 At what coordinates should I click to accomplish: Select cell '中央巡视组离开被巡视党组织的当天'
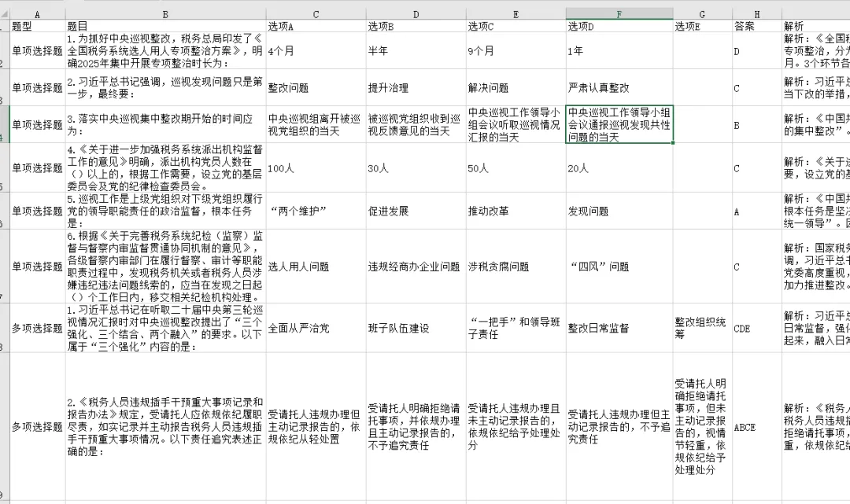[316, 124]
